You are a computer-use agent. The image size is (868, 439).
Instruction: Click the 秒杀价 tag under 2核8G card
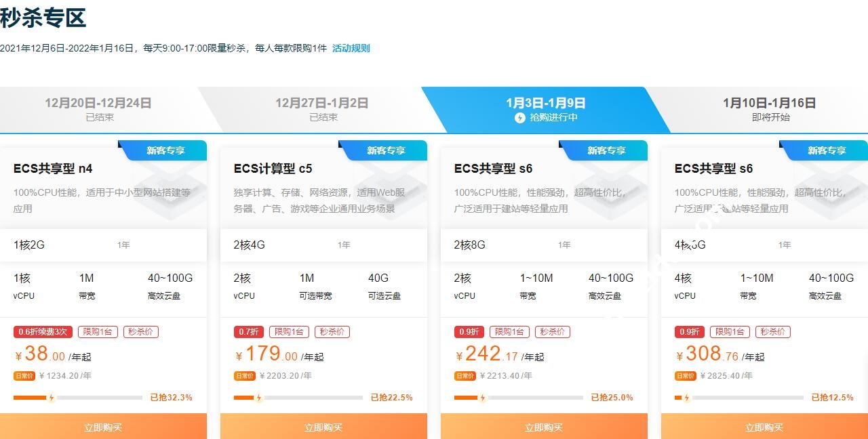tap(553, 332)
